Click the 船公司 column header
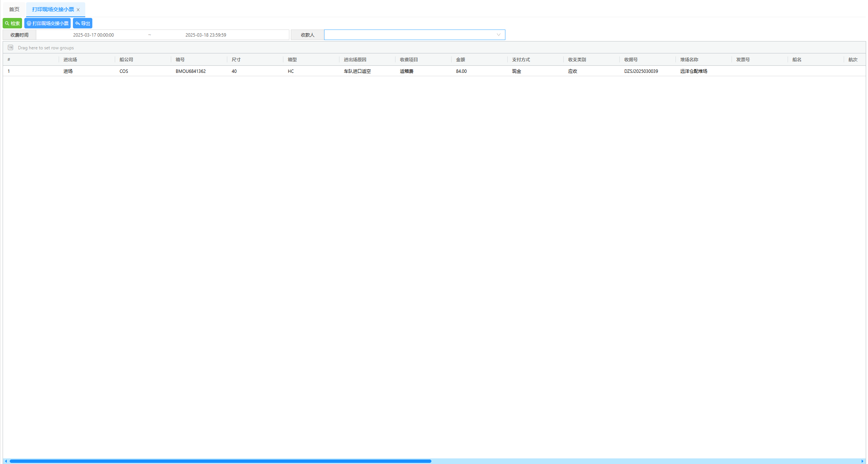The image size is (868, 464). click(x=126, y=59)
